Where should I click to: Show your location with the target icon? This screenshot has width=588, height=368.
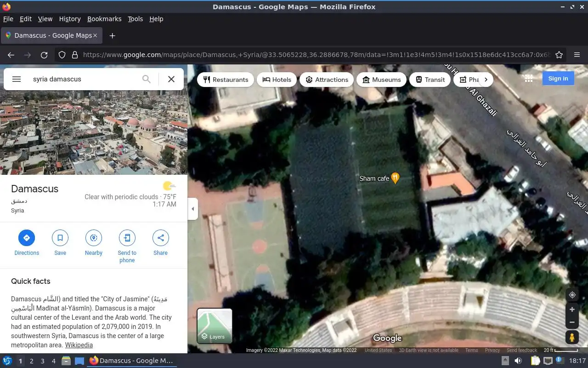click(x=572, y=295)
